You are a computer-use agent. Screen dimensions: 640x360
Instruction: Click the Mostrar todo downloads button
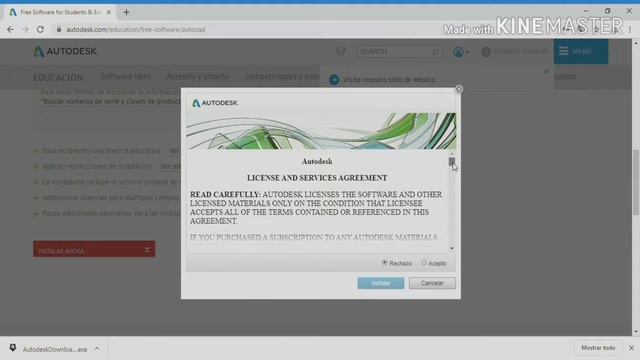[598, 348]
